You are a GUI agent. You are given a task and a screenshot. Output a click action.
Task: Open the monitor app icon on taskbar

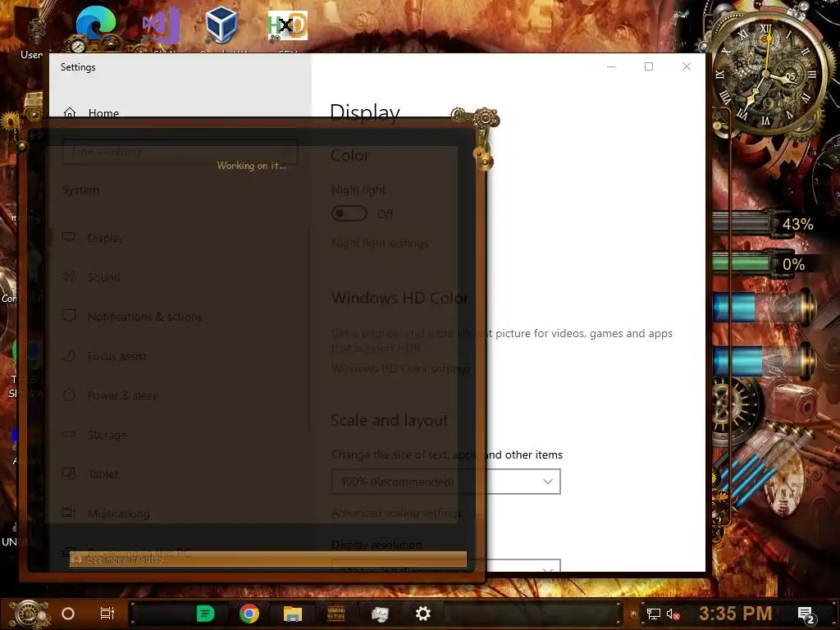coord(380,614)
